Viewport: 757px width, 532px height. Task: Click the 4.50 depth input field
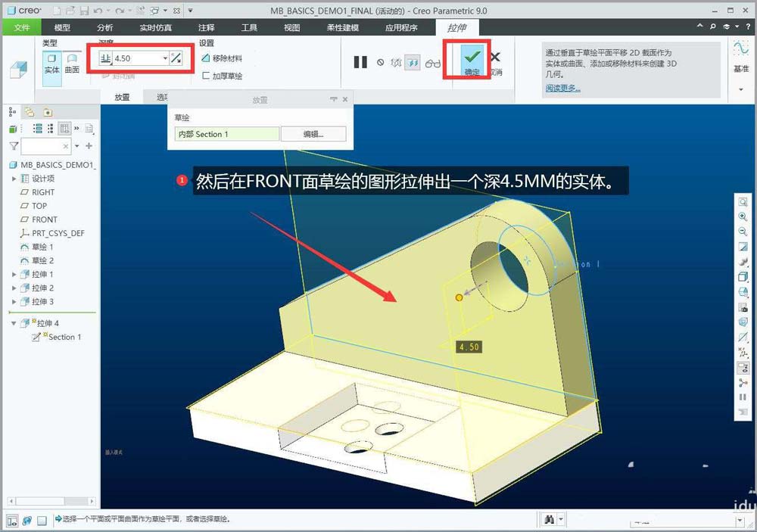tap(138, 58)
